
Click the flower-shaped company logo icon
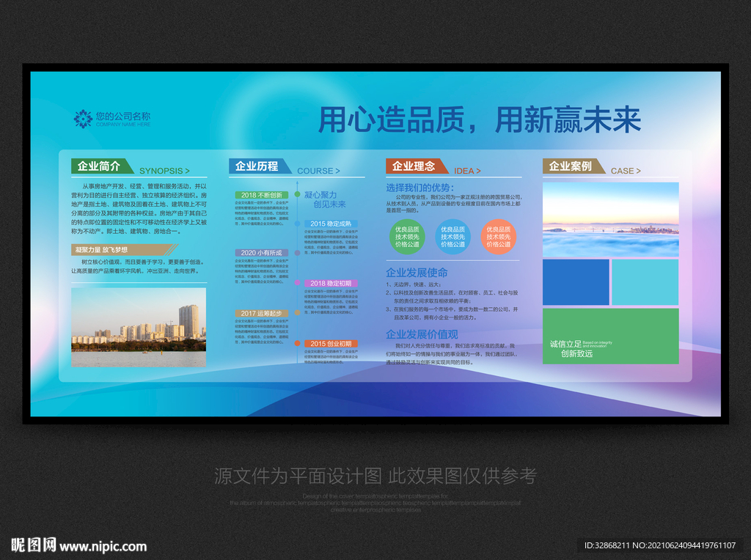[83, 119]
